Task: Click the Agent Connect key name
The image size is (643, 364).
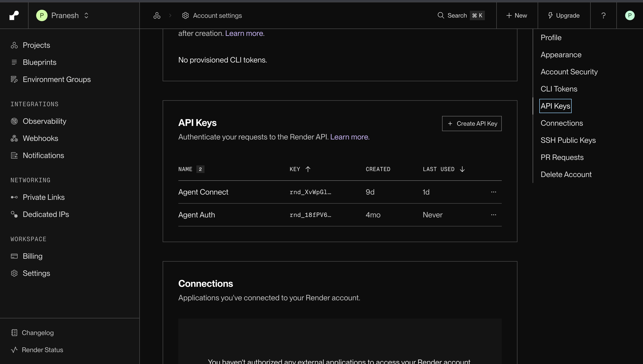Action: click(x=203, y=192)
